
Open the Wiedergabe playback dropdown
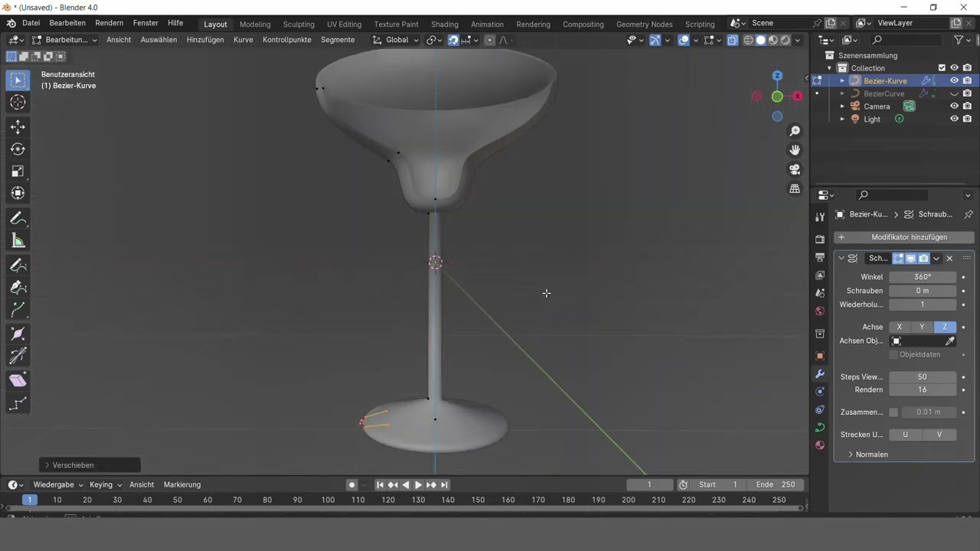click(57, 484)
